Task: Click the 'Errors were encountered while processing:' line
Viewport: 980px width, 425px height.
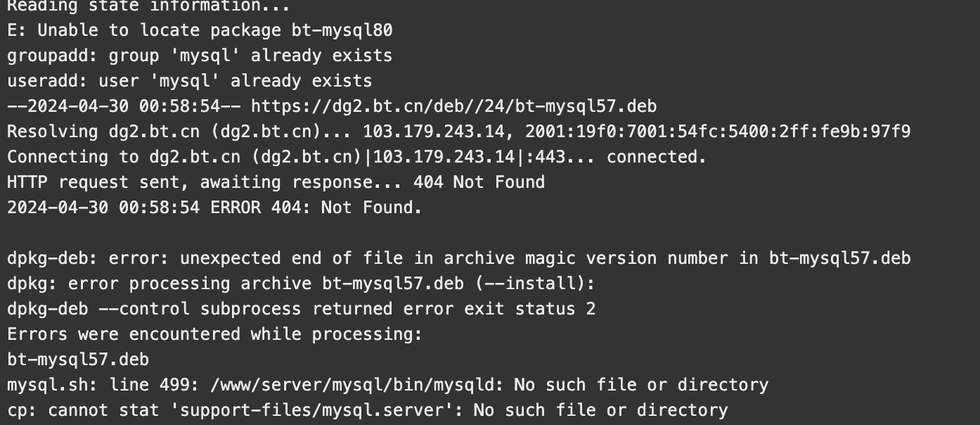Action: [x=214, y=334]
